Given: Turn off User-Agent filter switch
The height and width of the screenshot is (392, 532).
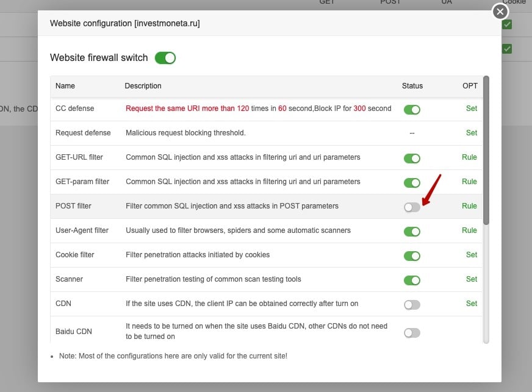Looking at the screenshot, I should pos(412,232).
